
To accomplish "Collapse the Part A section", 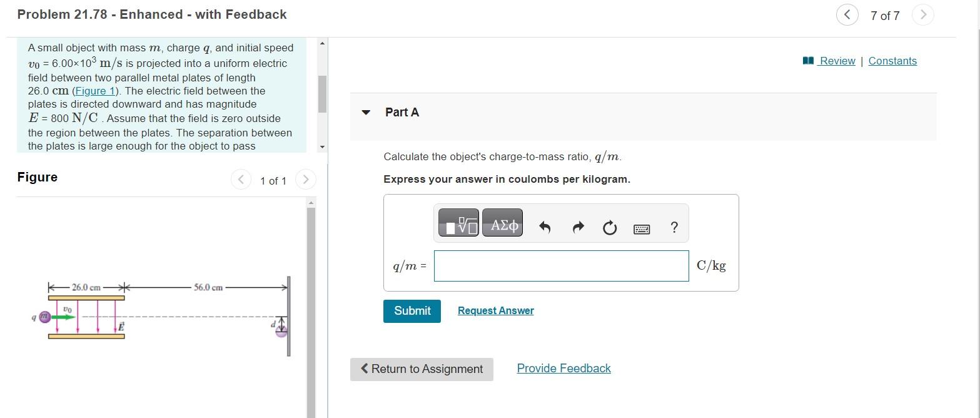I will click(x=366, y=113).
